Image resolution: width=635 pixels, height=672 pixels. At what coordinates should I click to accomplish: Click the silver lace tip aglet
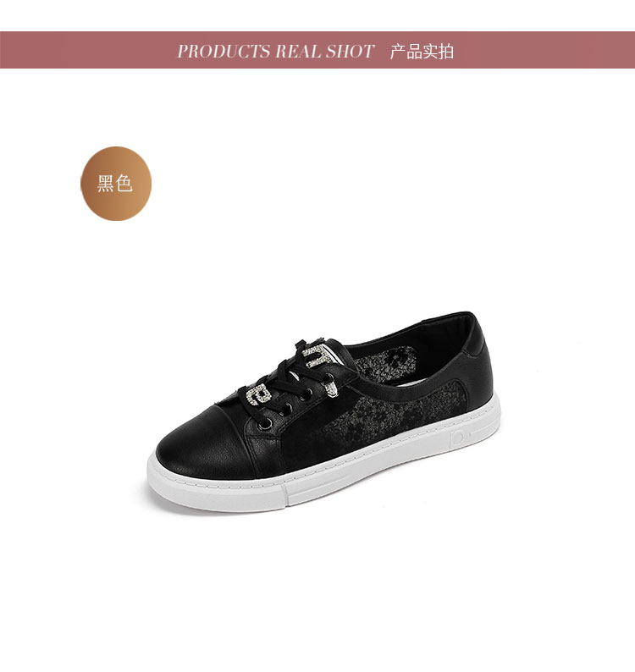tap(330, 388)
